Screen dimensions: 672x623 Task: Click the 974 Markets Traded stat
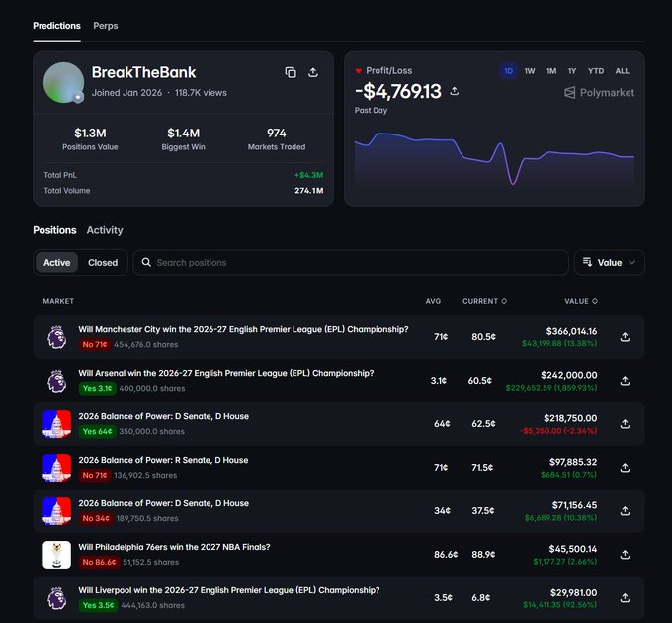click(x=277, y=139)
